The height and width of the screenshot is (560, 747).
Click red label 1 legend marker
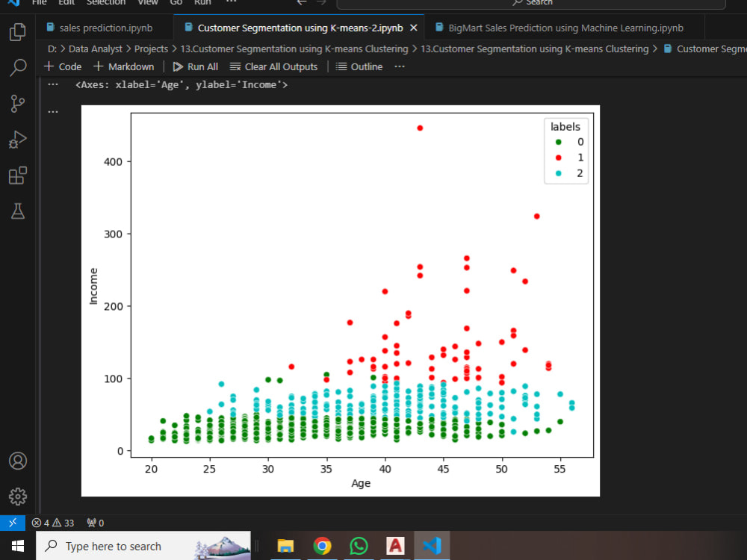pyautogui.click(x=558, y=158)
